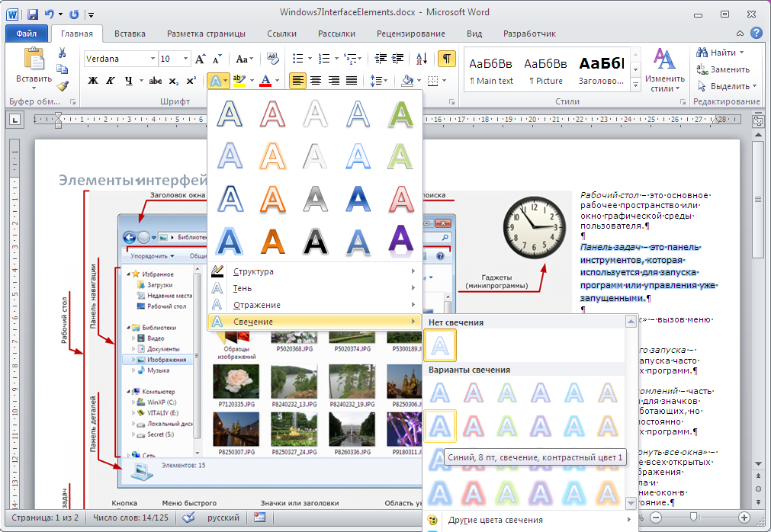
Task: Adjust the zoom slider in status bar
Action: coord(693,517)
